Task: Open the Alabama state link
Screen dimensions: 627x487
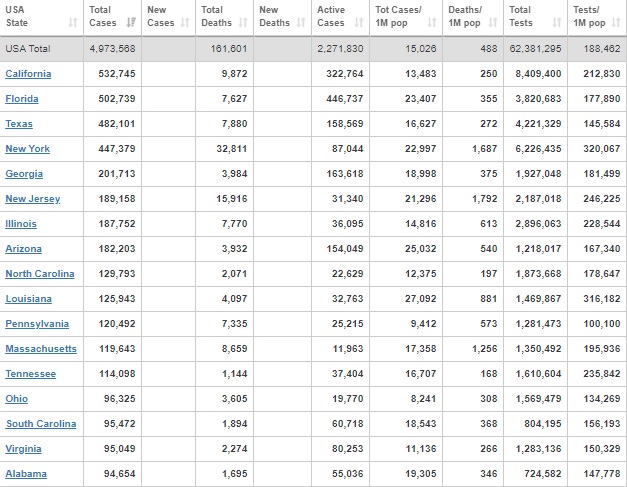Action: point(25,474)
